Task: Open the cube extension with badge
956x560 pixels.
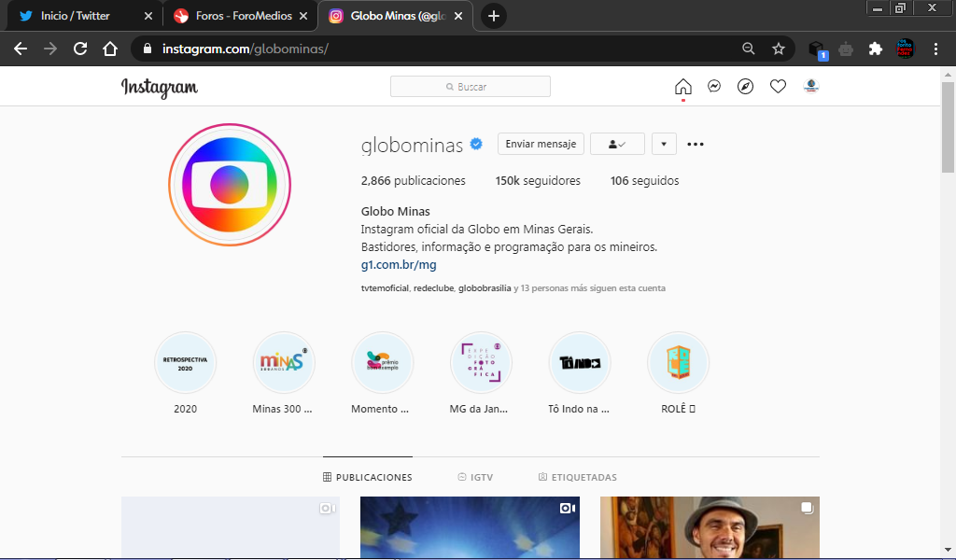Action: (816, 50)
